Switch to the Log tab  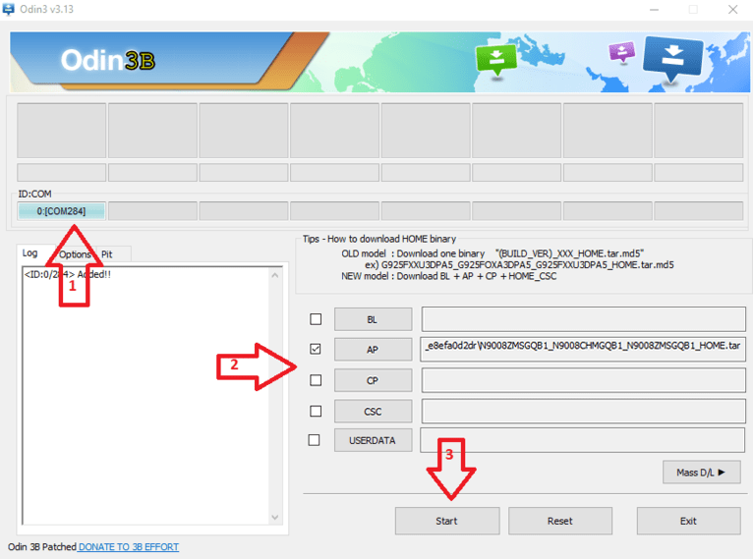[29, 252]
